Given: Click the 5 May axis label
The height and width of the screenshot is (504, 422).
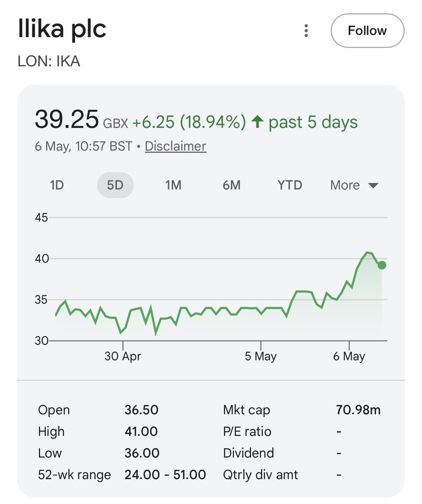Looking at the screenshot, I should tap(261, 357).
